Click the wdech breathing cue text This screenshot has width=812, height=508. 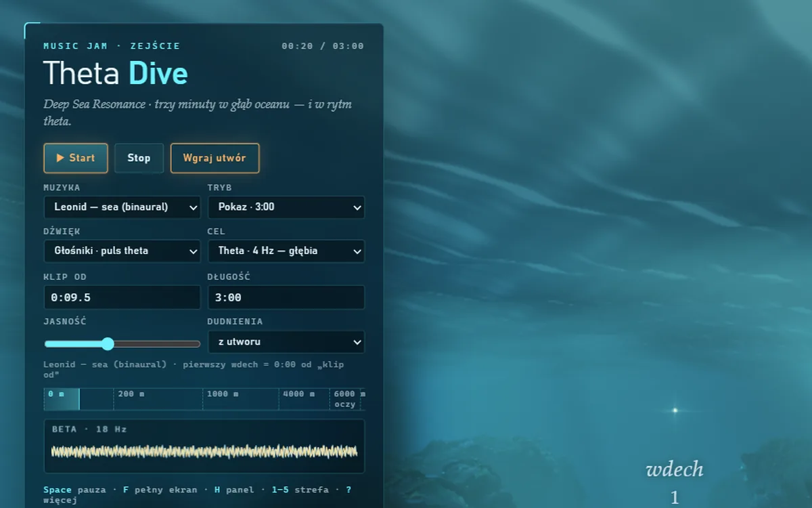point(675,469)
